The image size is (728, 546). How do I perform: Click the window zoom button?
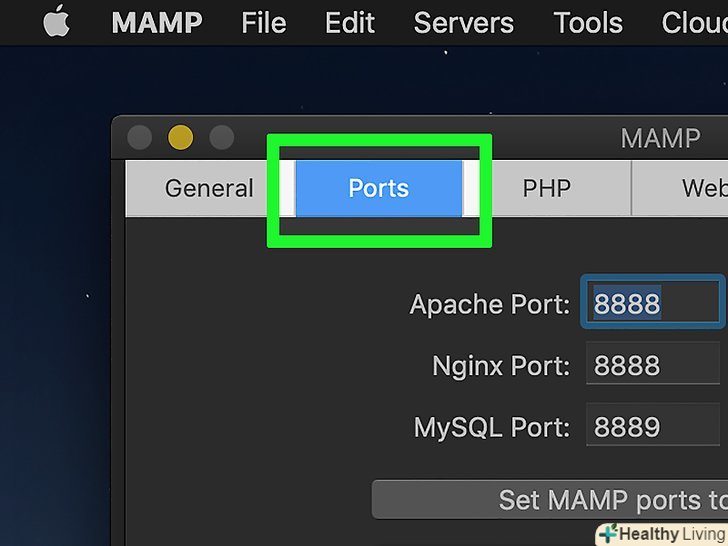tap(221, 137)
